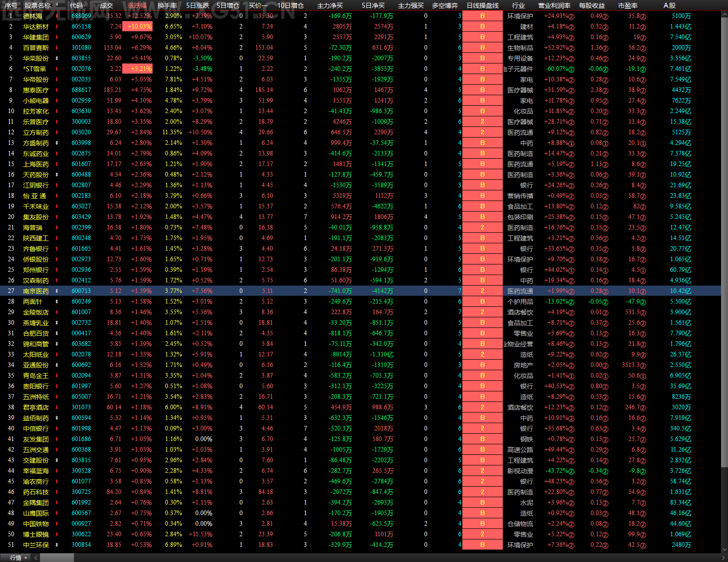Viewport: 728px width, 562px height.
Task: Select stock name 中信银行
Action: [x=36, y=429]
